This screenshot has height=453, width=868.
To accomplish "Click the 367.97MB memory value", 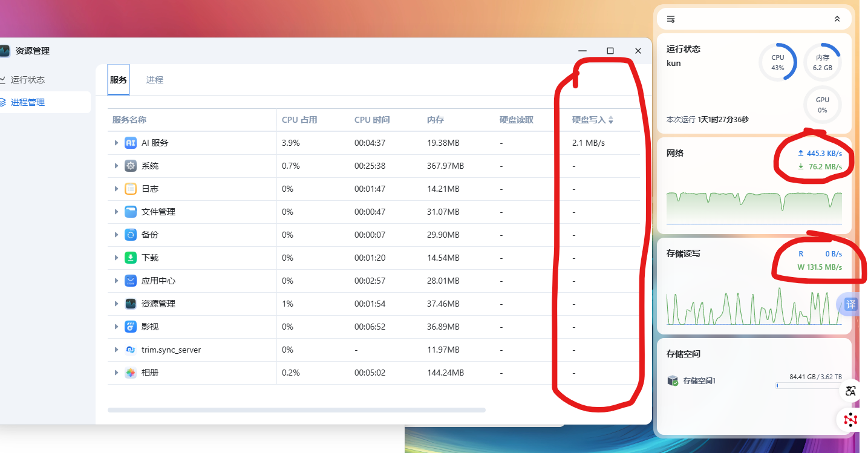I will pyautogui.click(x=445, y=166).
